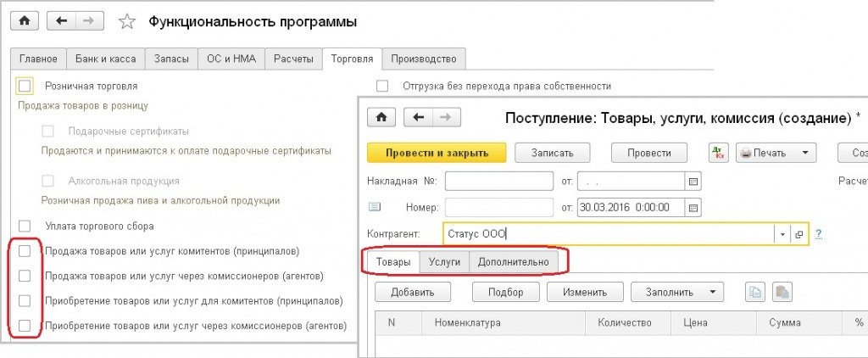Open the Заполнить dropdown menu
The width and height of the screenshot is (868, 358).
677,292
